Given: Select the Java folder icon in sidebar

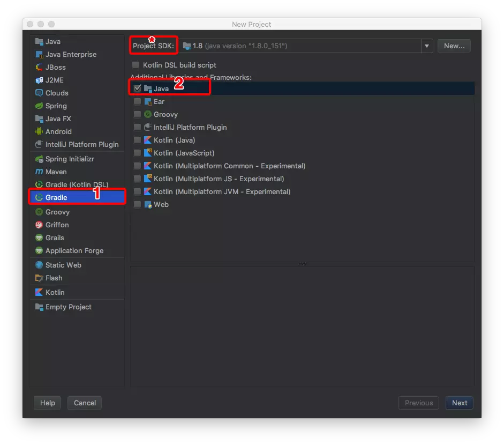Looking at the screenshot, I should pyautogui.click(x=39, y=41).
